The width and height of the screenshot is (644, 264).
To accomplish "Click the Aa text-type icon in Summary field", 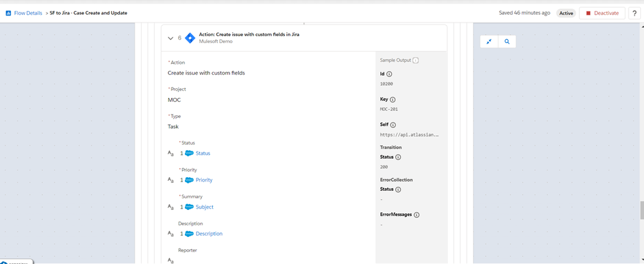I will click(x=171, y=207).
